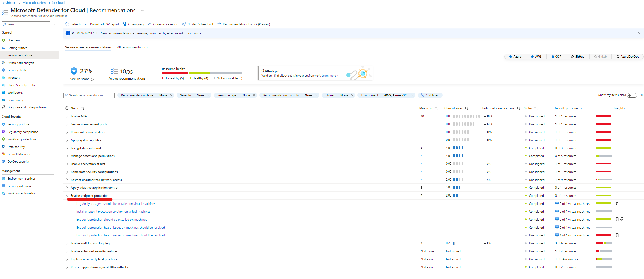Click the Workbooks icon
Viewport: 644px width, 279px height.
[3, 92]
